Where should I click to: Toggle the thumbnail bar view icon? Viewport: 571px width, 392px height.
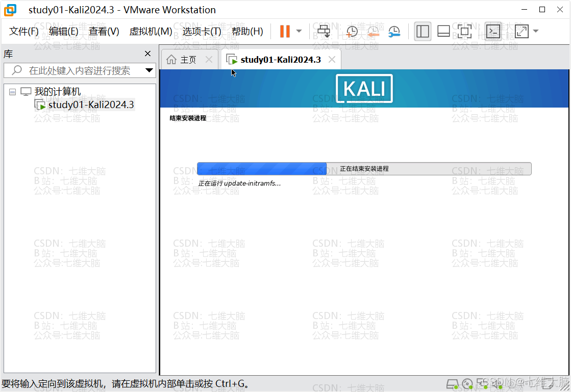click(x=443, y=31)
